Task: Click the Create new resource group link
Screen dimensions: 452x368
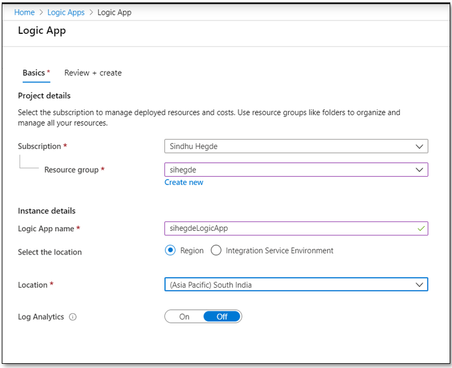Action: [184, 182]
